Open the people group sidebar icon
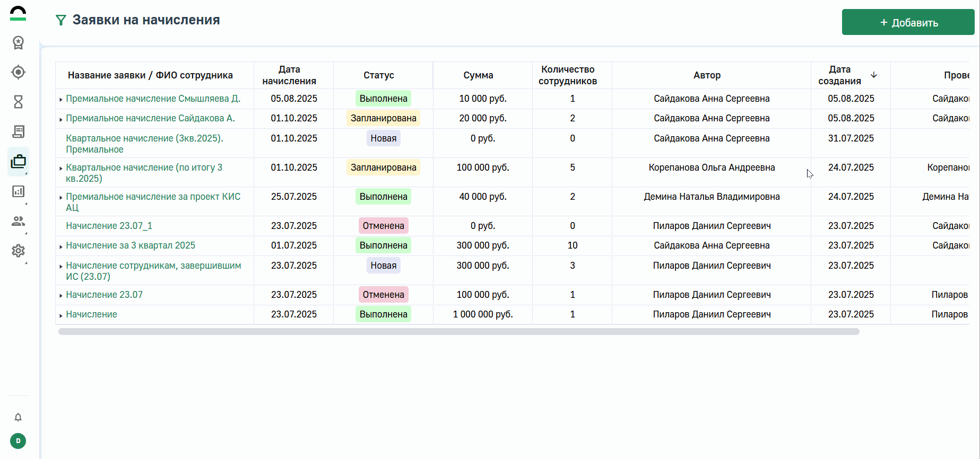Viewport: 980px width, 459px height. point(18,221)
